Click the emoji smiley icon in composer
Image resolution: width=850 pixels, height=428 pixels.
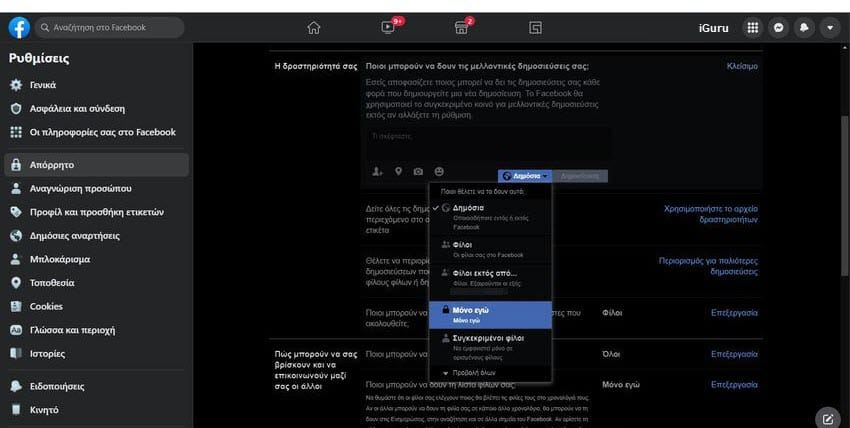click(x=439, y=171)
